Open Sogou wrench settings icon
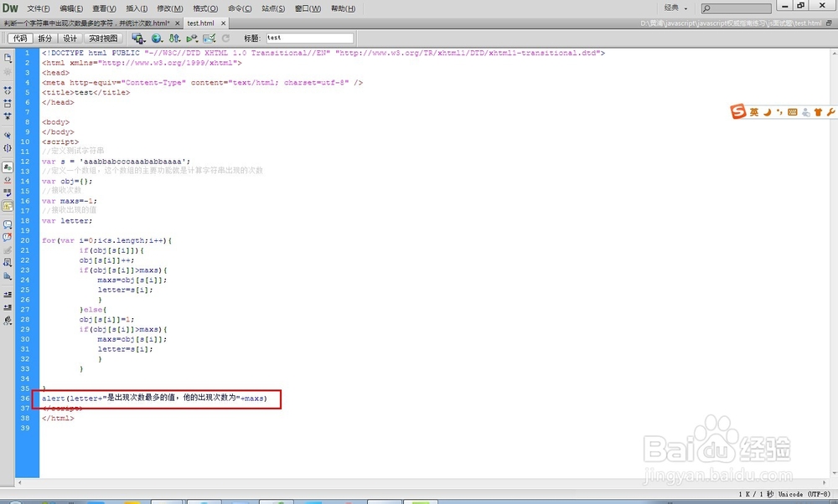 coord(830,112)
